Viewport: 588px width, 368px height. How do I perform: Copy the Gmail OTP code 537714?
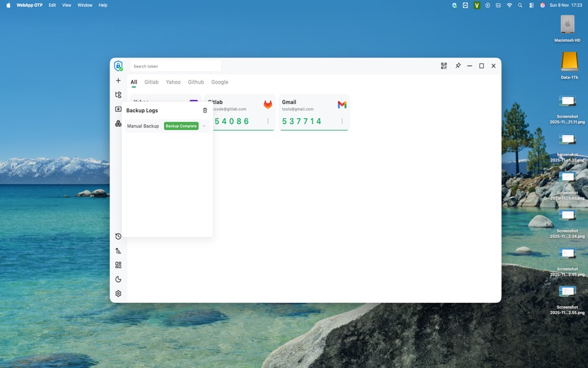point(302,121)
